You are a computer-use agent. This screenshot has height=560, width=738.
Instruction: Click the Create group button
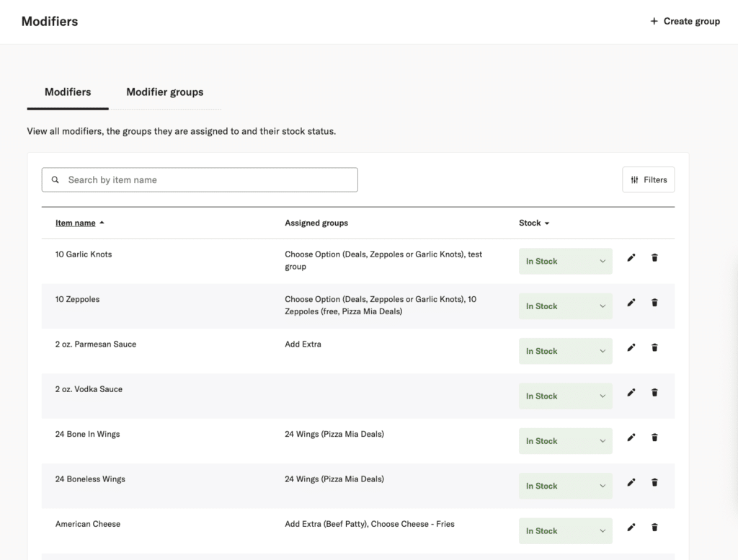685,22
